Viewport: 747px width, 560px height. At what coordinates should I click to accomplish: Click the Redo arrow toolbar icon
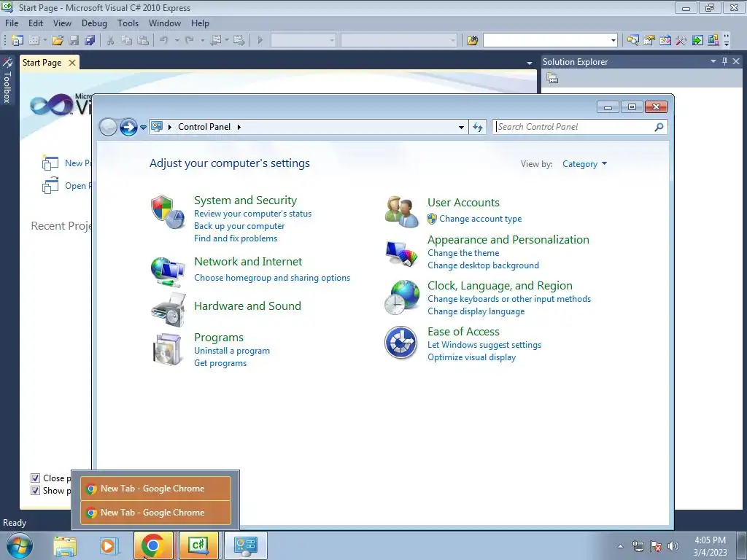point(189,41)
